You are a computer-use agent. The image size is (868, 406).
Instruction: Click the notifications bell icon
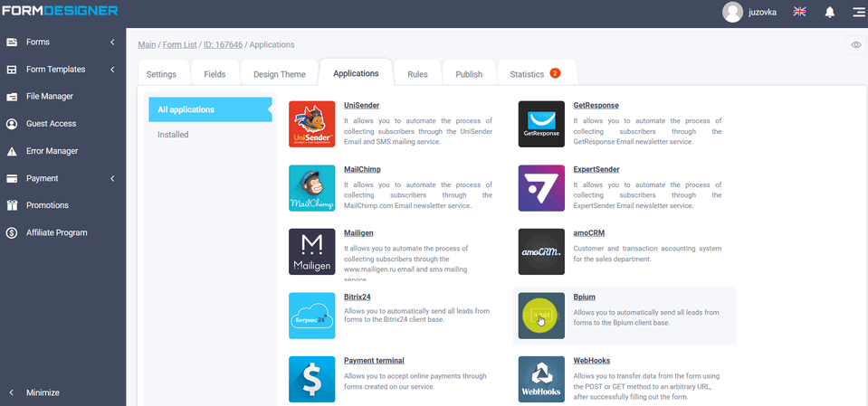(830, 12)
